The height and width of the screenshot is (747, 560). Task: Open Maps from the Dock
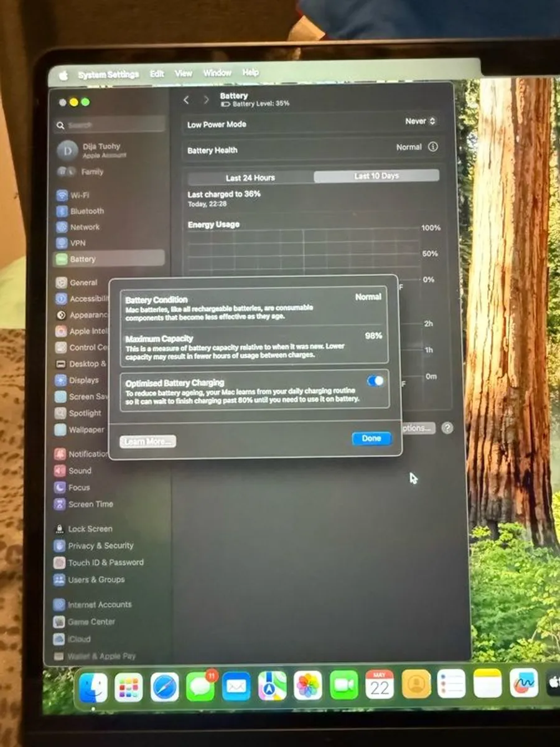coord(273,686)
